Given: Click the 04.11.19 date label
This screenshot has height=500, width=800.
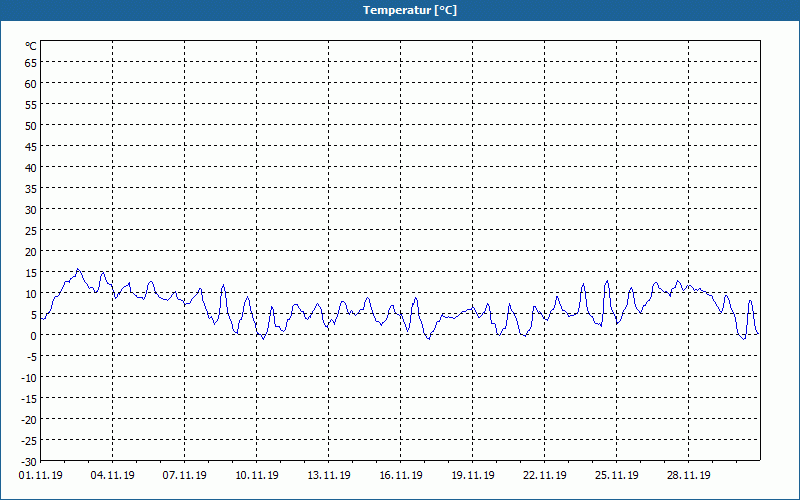Looking at the screenshot, I should click(x=113, y=475).
